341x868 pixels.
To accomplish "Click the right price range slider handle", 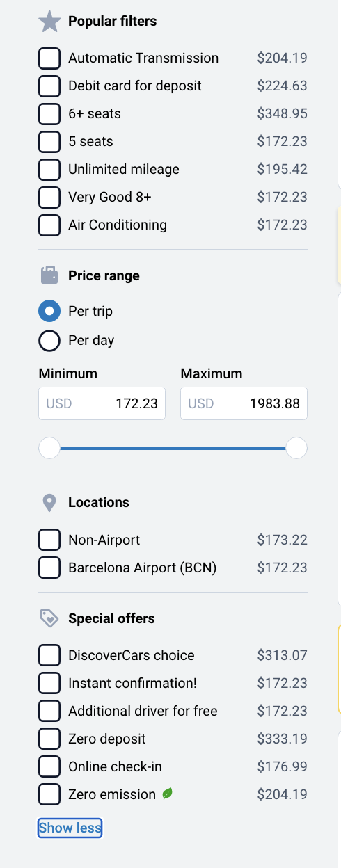I will pos(296,448).
